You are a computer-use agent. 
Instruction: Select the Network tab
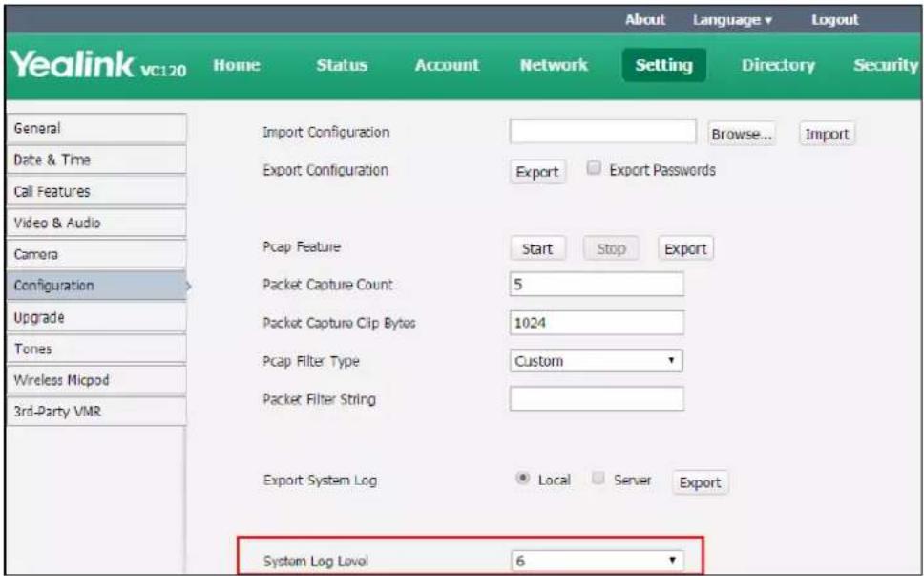point(554,65)
